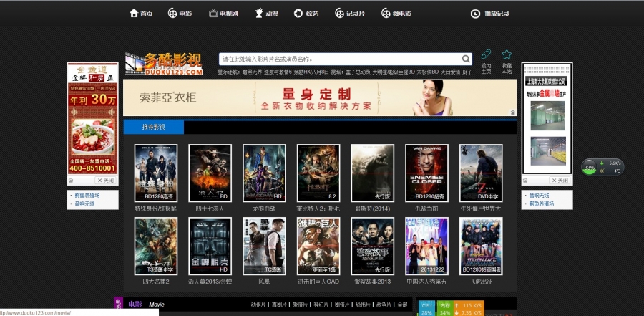Open 特殊身份 movie poster
Image resolution: width=644 pixels, height=316 pixels.
coord(156,173)
